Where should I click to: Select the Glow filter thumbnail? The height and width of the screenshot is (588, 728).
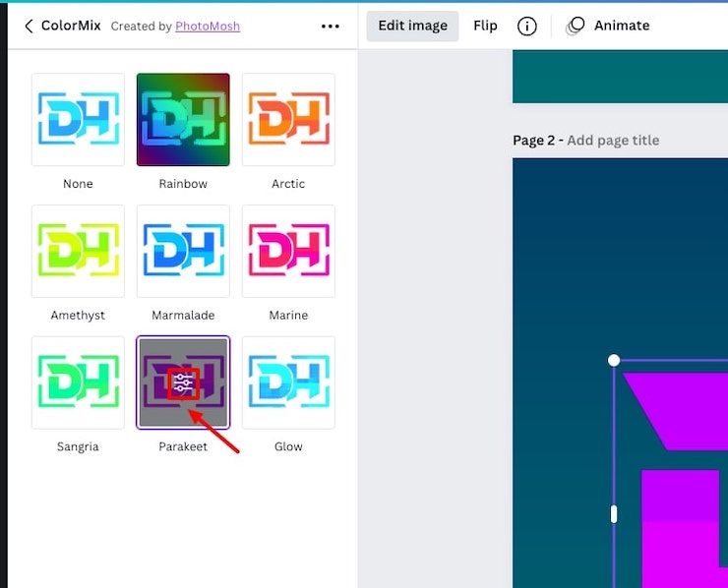click(288, 383)
